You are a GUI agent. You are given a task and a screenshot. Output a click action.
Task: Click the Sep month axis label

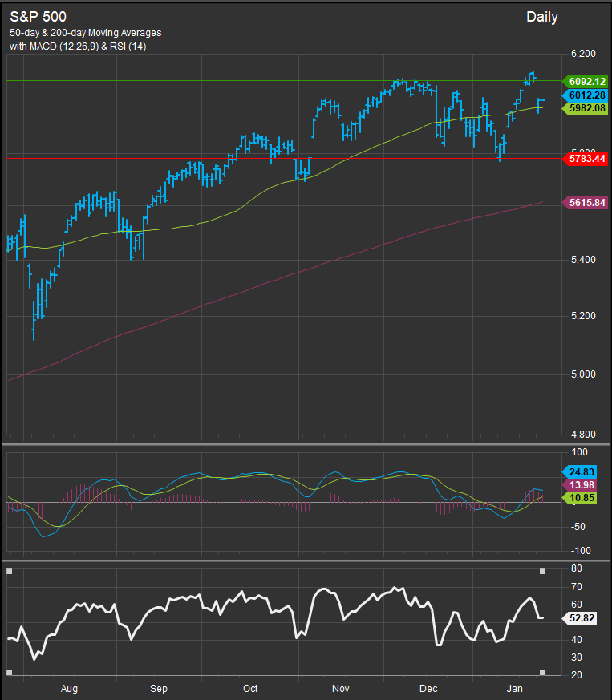(x=159, y=689)
